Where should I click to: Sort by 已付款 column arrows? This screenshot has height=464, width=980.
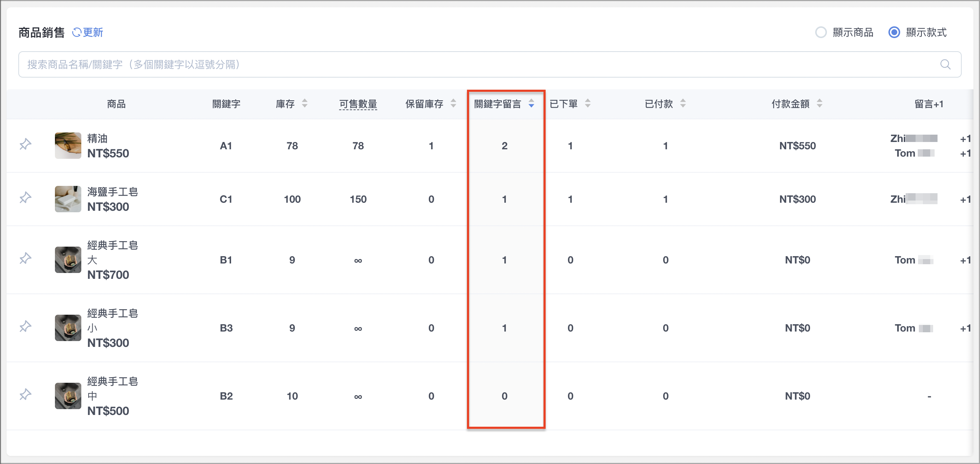point(683,103)
